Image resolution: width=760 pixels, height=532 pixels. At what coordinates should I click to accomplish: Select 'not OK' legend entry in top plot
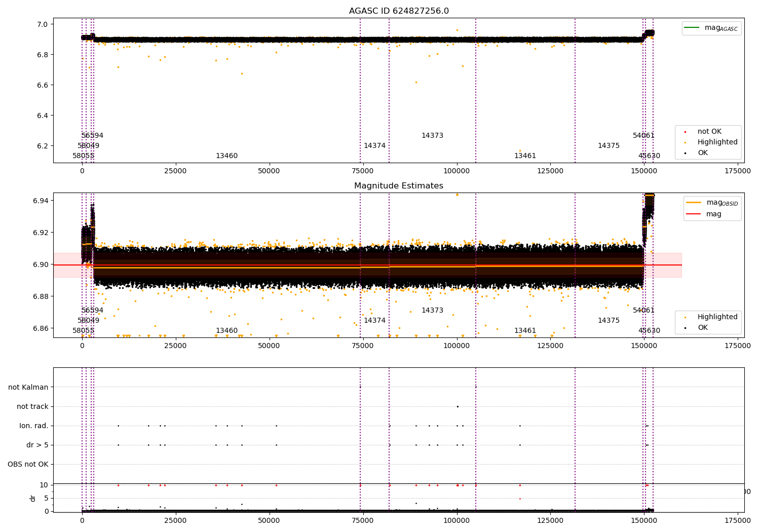(709, 132)
